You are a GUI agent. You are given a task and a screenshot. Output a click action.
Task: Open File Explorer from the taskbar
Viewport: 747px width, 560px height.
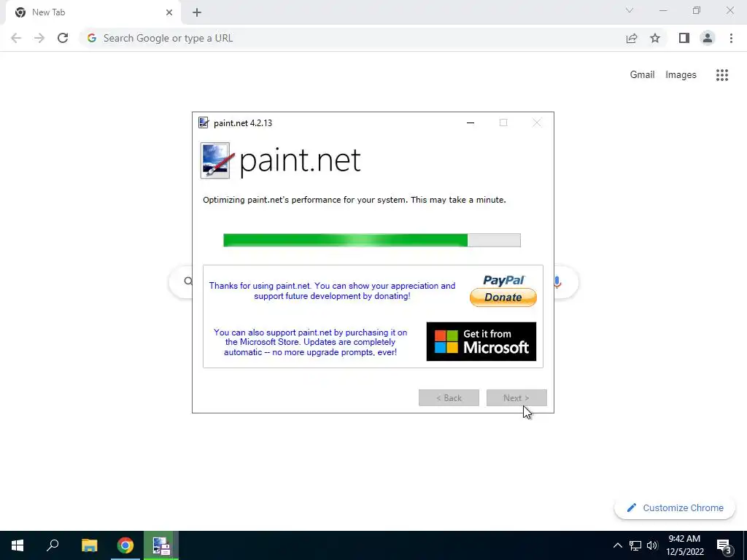(x=89, y=545)
